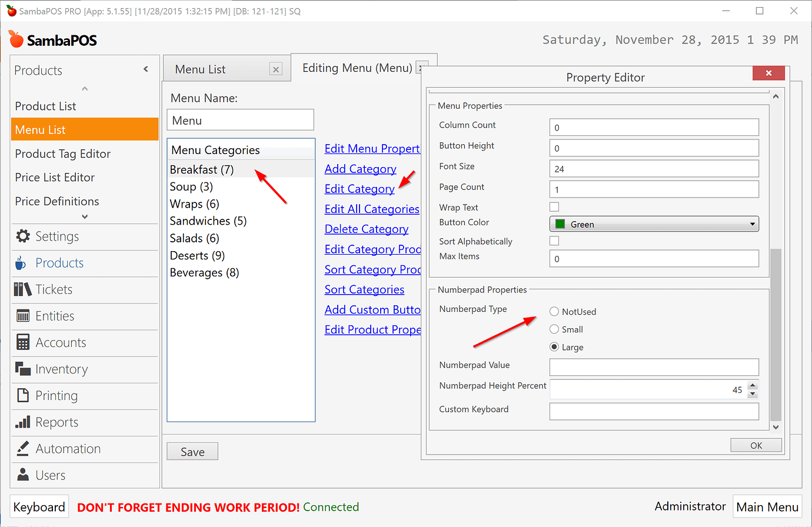
Task: Click the Settings gear icon
Action: [23, 236]
